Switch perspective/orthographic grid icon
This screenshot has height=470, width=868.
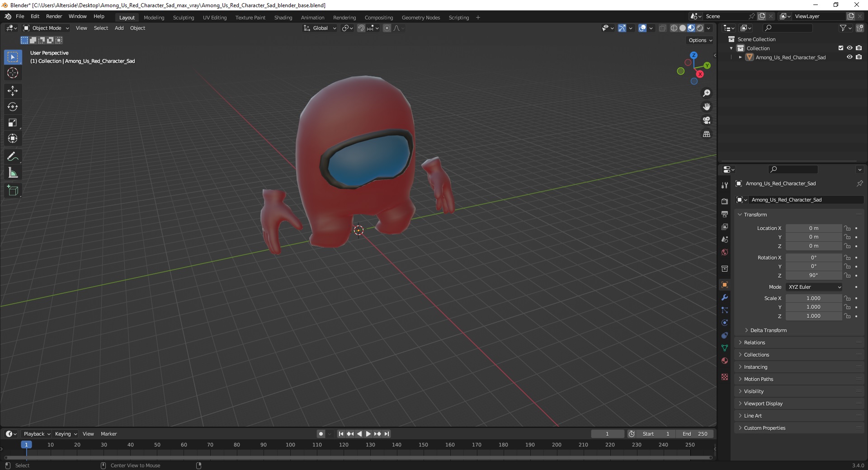707,134
